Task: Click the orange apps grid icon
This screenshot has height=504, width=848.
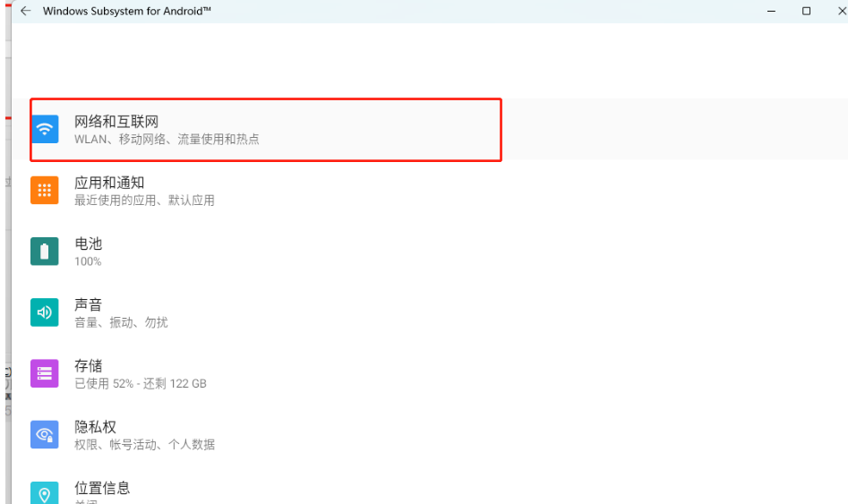Action: coord(44,190)
